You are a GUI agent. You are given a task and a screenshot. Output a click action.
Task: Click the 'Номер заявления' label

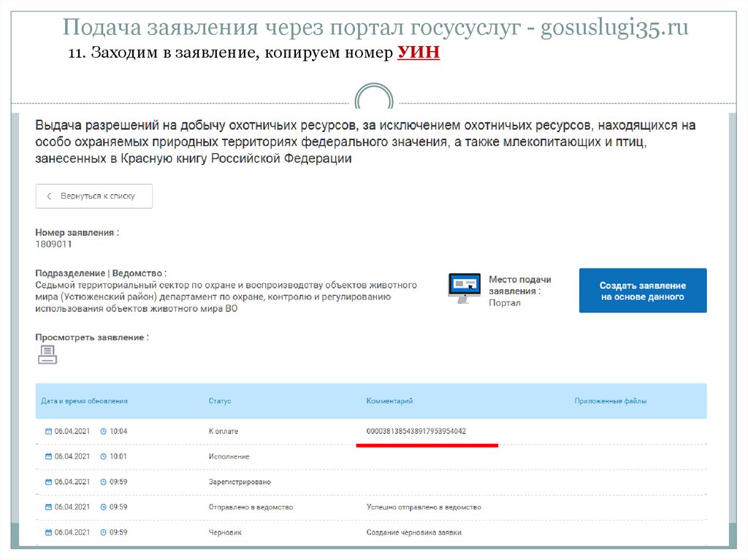tap(77, 233)
